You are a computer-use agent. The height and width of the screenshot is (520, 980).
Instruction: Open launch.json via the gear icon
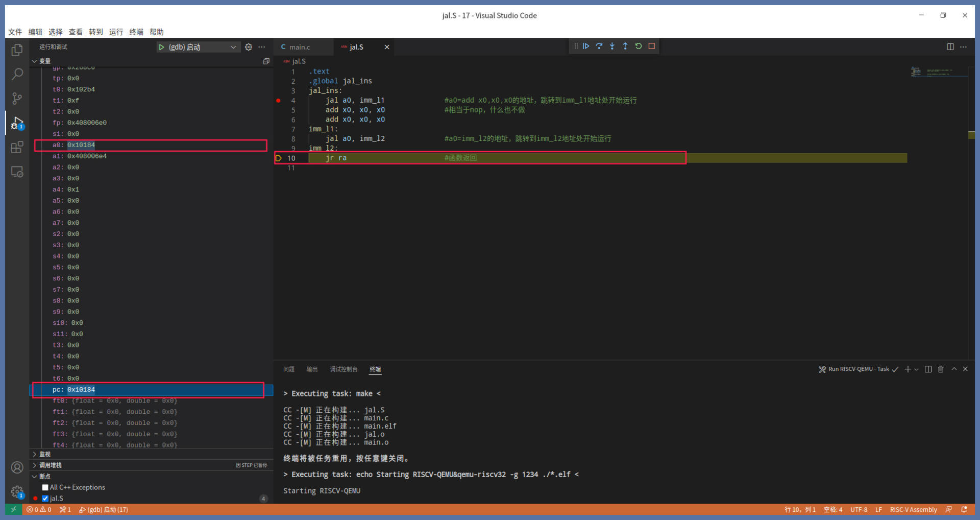[249, 47]
